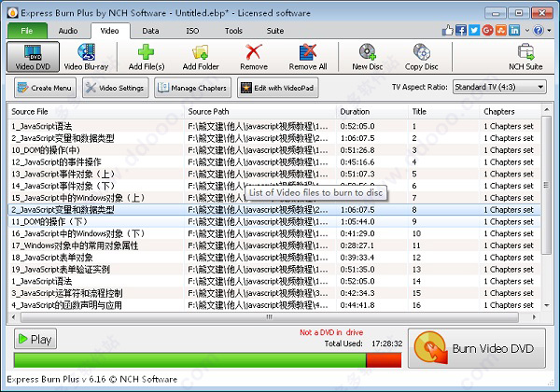Click the vertical scrollbar down arrow

click(x=546, y=305)
